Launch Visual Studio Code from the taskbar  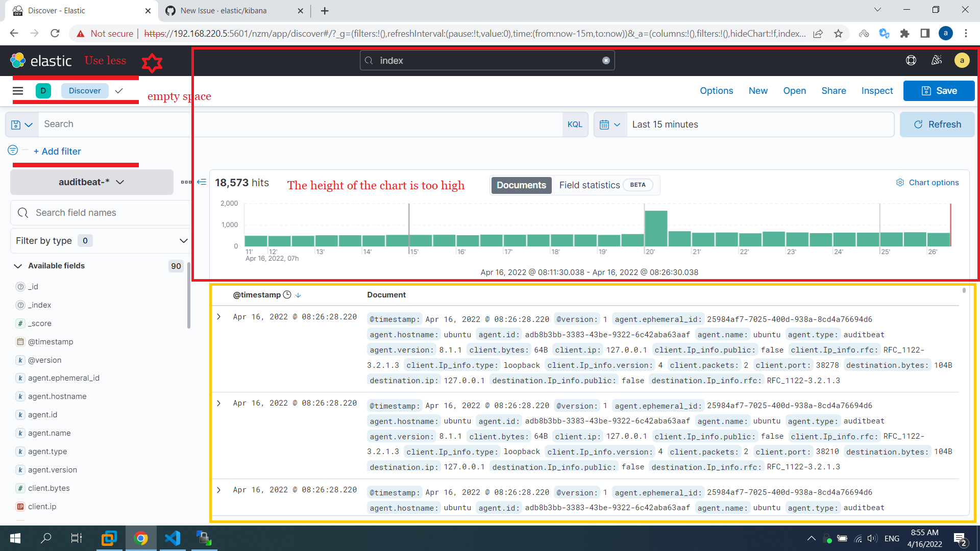173,538
